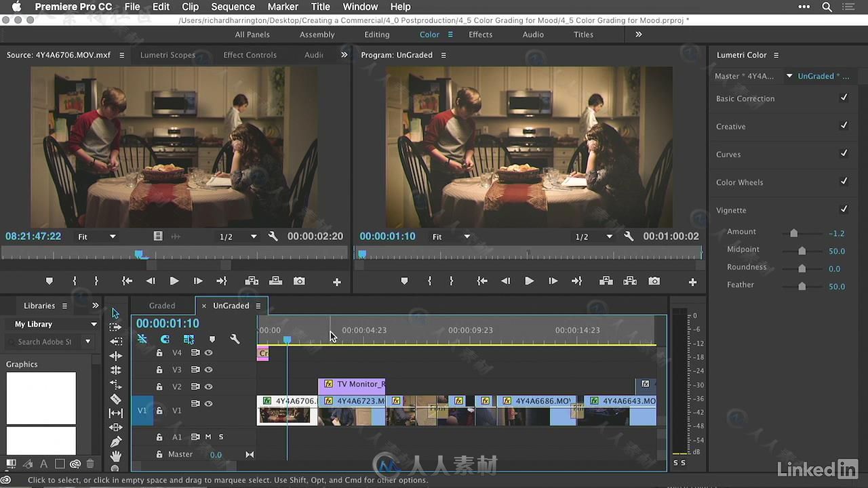Click Insert button in Source monitor
This screenshot has height=488, width=868.
tap(252, 281)
